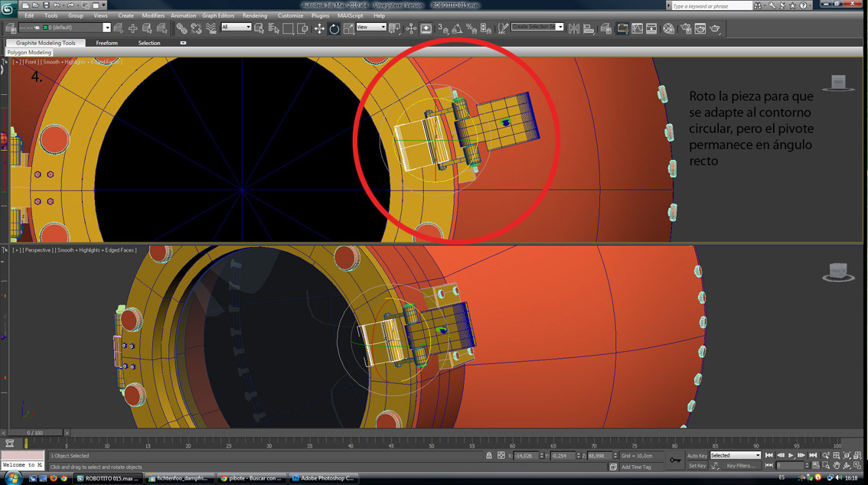Click the Mirror tool icon

574,28
